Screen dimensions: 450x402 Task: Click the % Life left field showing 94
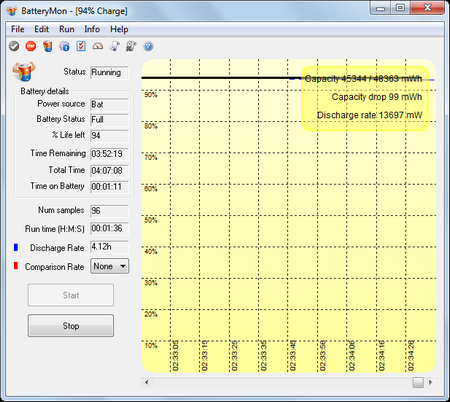pyautogui.click(x=109, y=136)
